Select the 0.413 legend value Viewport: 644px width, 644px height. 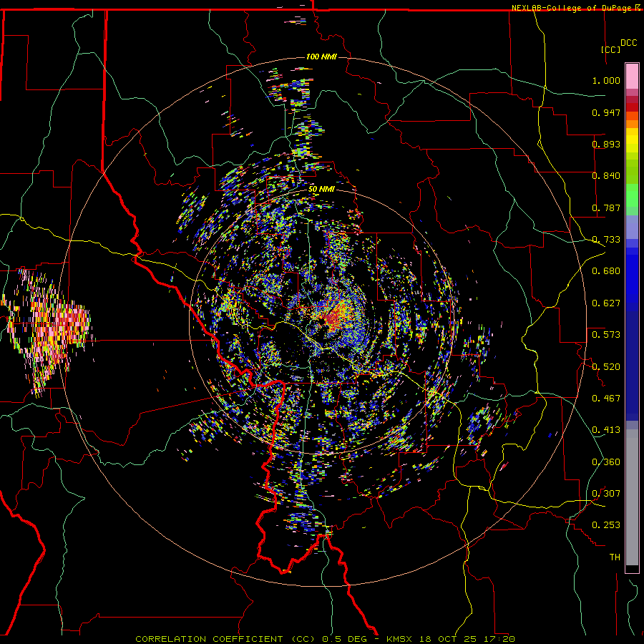606,430
